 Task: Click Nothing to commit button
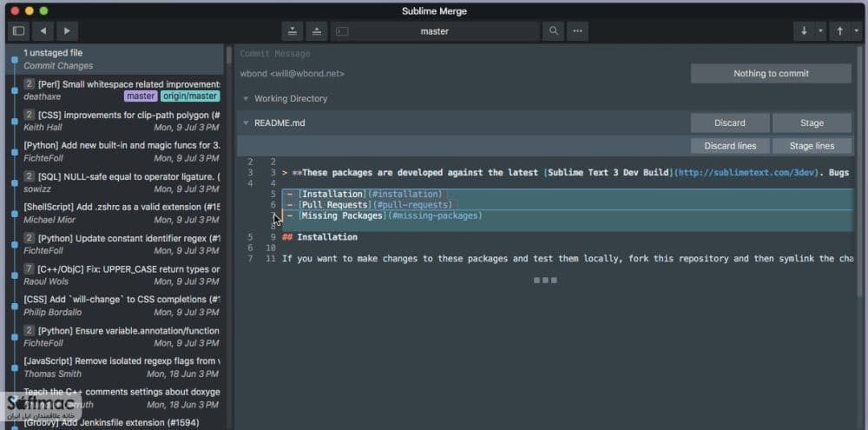pos(771,73)
